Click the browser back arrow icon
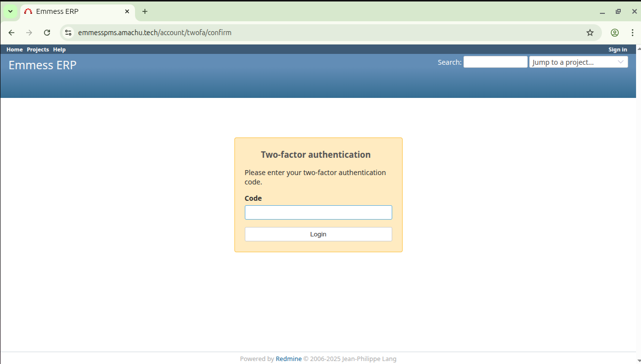 [11, 33]
